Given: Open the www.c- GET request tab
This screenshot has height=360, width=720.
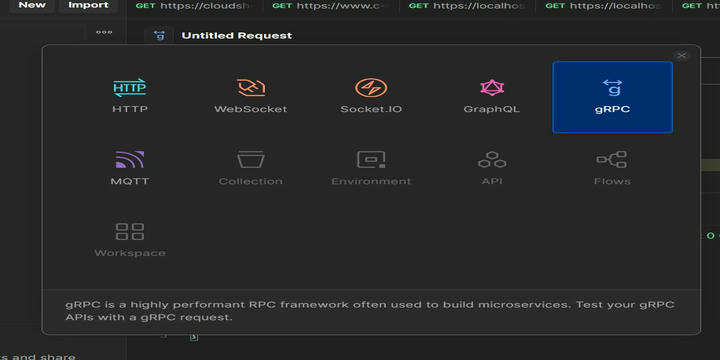Looking at the screenshot, I should [331, 6].
